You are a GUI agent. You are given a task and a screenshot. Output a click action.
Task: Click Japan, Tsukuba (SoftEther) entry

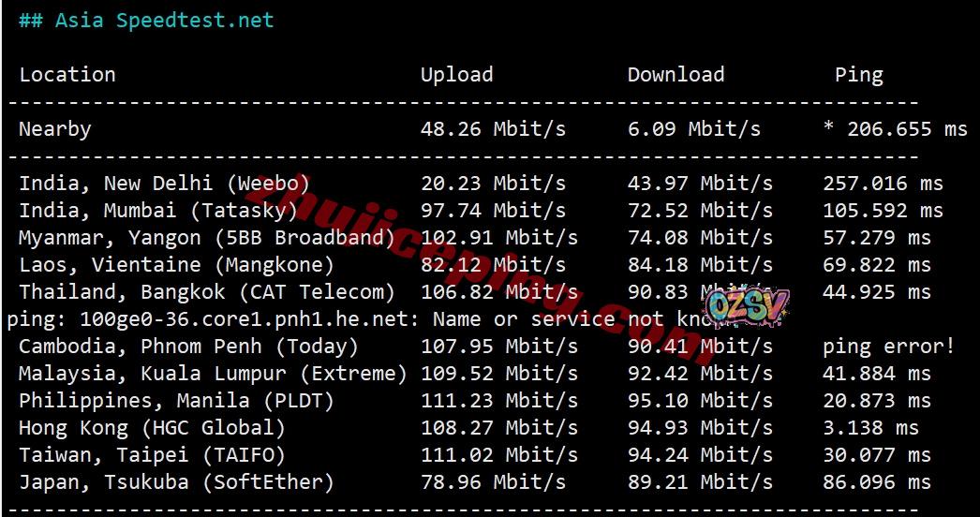click(176, 482)
